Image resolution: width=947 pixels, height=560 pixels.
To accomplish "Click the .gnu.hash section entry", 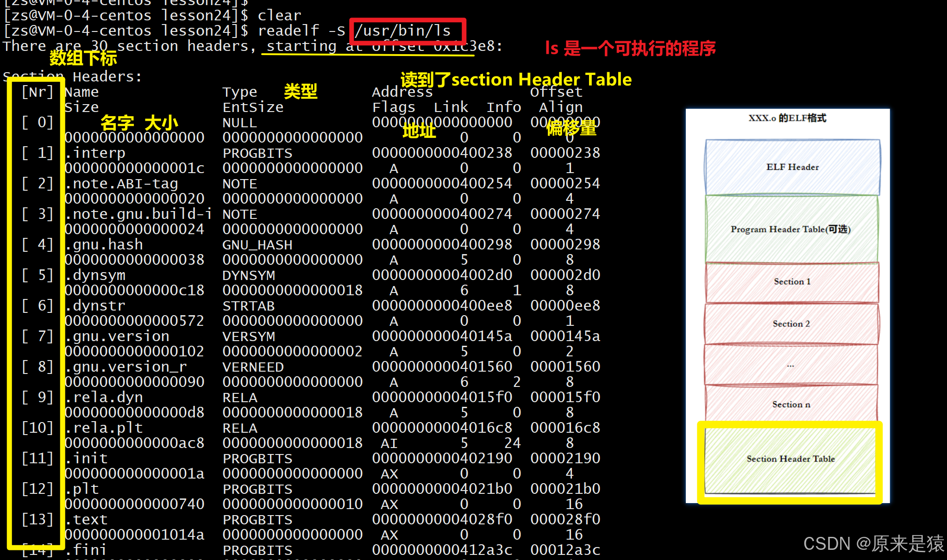I will click(104, 244).
